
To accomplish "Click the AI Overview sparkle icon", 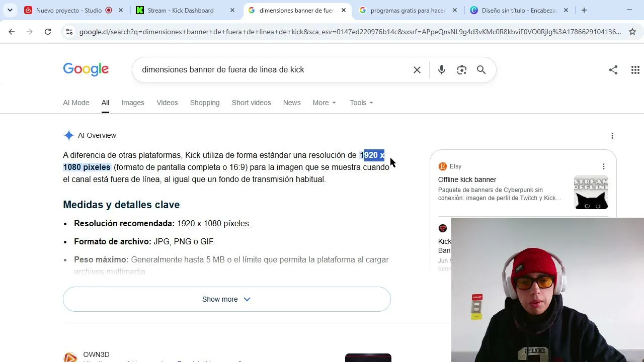I will [69, 135].
